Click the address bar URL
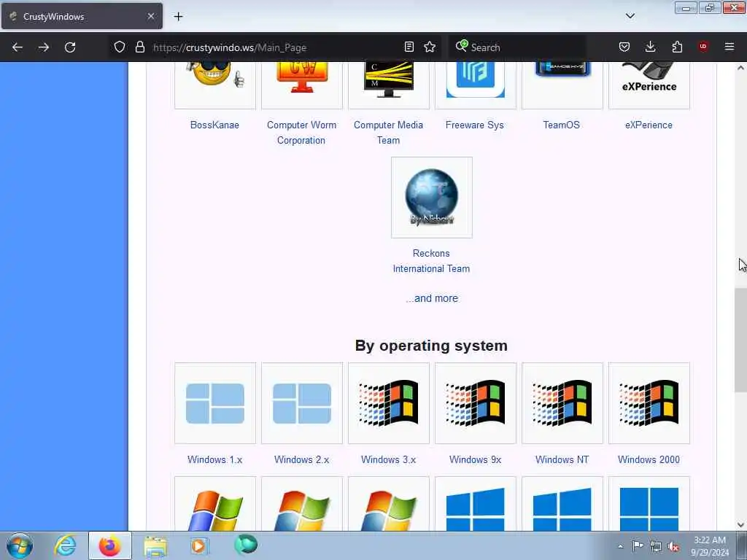This screenshot has width=747, height=560. coord(230,47)
